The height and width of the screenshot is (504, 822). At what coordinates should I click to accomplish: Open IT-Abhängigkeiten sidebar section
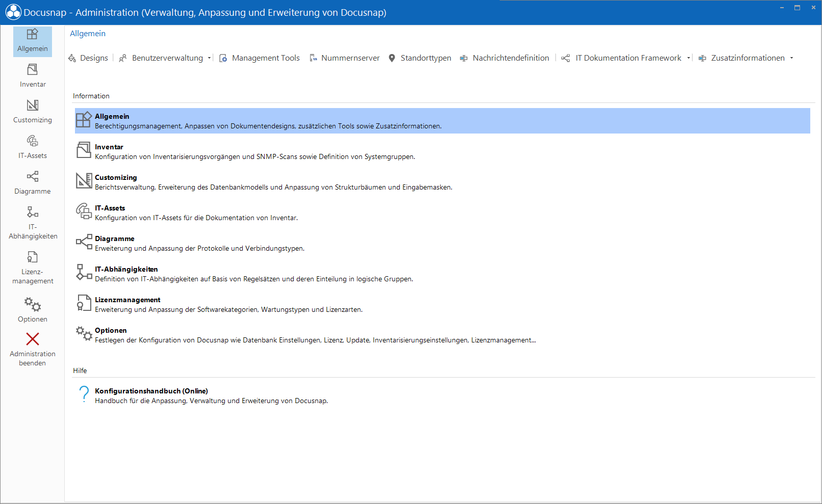(33, 222)
